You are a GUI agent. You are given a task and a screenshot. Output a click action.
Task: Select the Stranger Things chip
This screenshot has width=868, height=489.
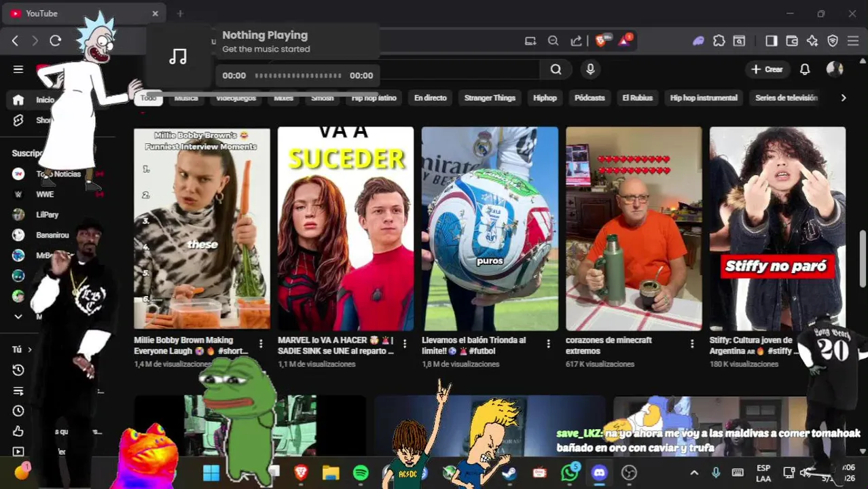click(x=490, y=98)
